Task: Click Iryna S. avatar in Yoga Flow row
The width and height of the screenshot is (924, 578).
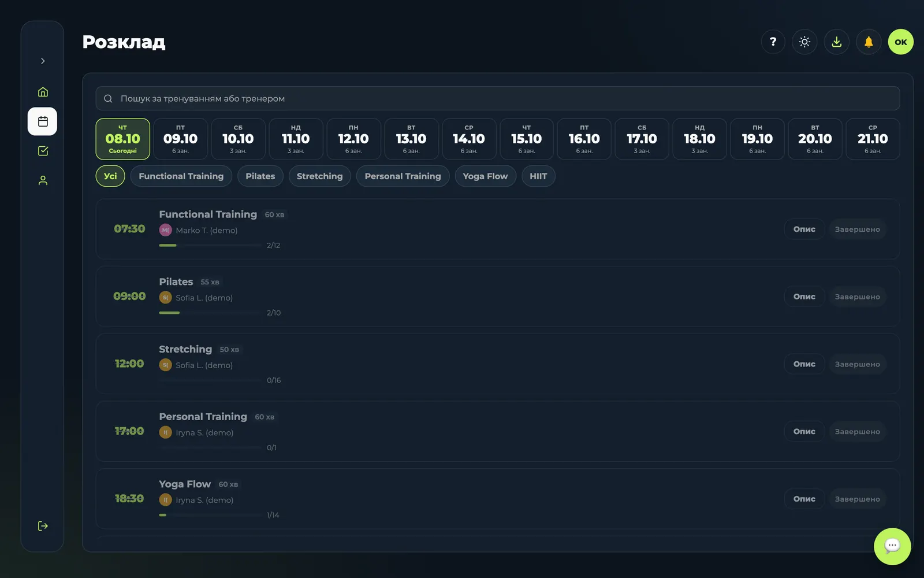Action: (x=166, y=500)
